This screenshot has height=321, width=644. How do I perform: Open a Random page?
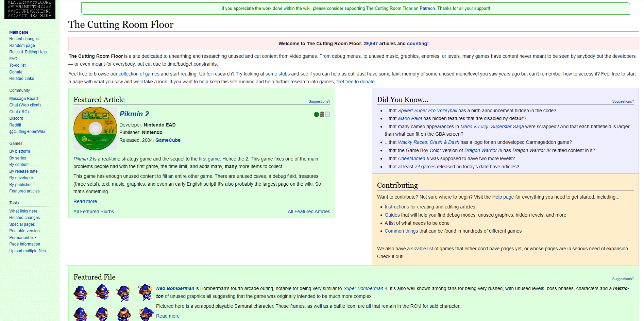point(22,46)
